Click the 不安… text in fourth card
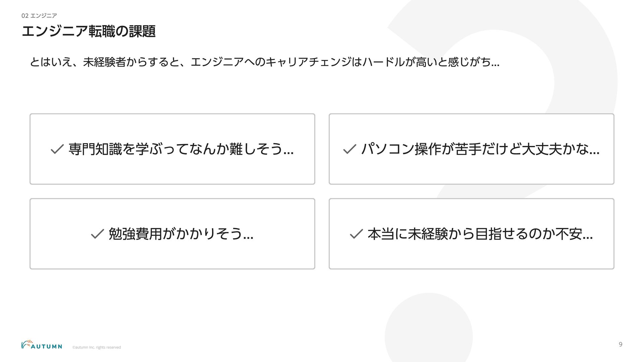This screenshot has width=644, height=362. click(574, 234)
